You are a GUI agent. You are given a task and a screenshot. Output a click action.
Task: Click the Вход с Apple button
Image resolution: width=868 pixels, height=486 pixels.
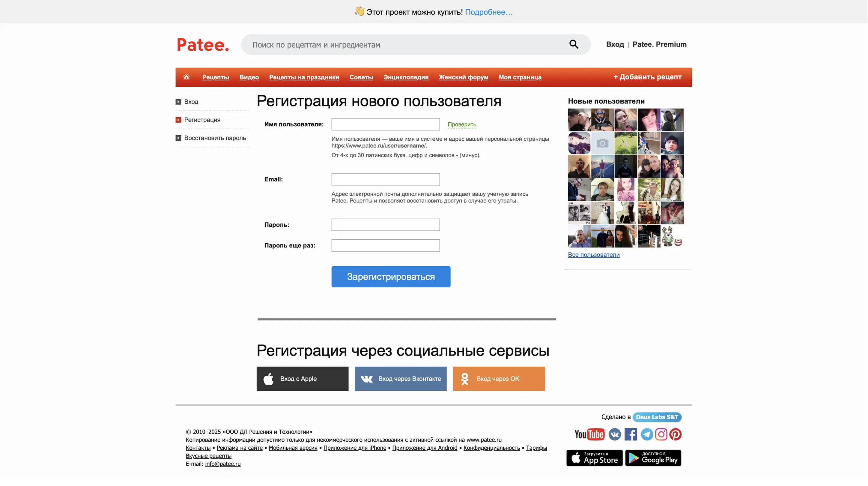(x=302, y=379)
